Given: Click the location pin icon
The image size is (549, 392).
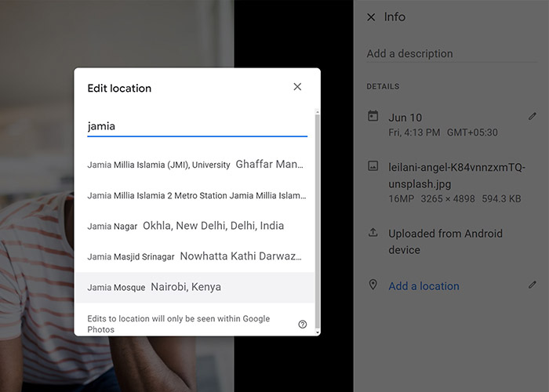Looking at the screenshot, I should point(373,285).
